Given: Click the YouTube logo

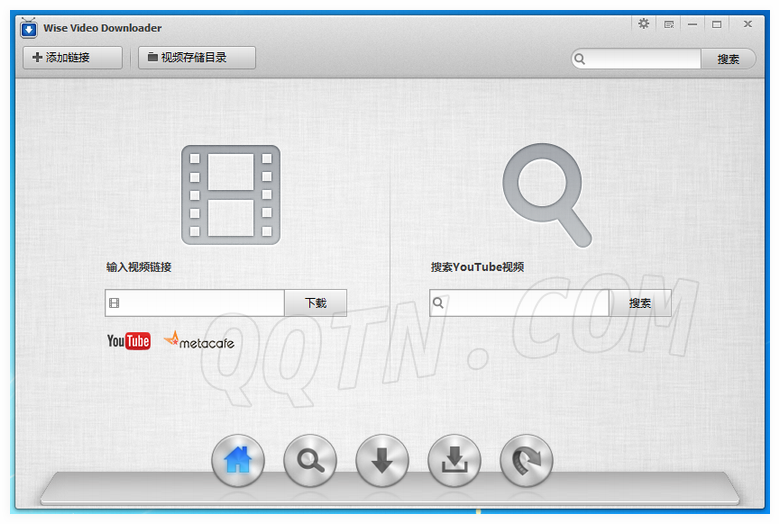Looking at the screenshot, I should pyautogui.click(x=129, y=341).
